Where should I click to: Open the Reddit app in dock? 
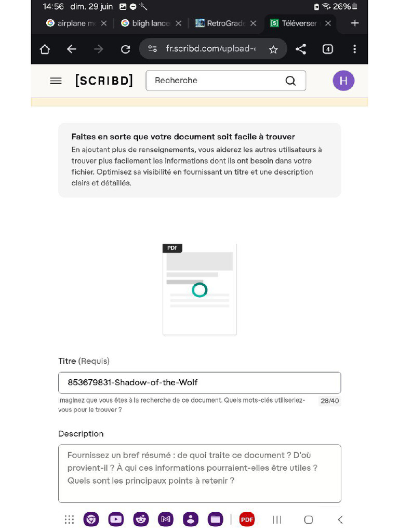(x=141, y=519)
